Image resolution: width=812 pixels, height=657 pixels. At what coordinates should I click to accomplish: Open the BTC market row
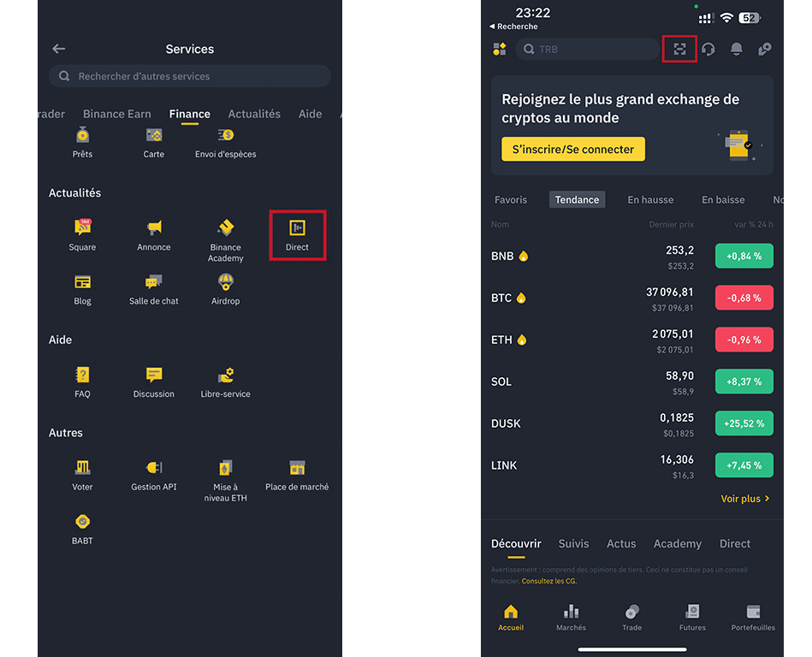coord(631,299)
